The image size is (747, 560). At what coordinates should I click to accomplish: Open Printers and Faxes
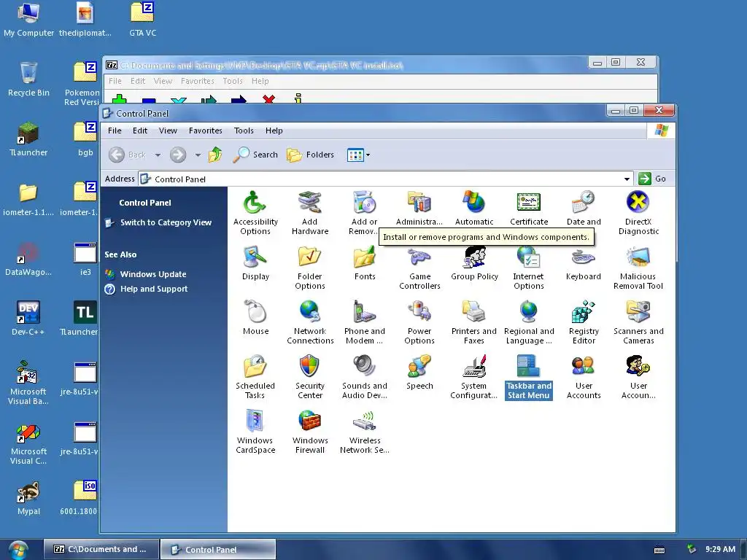click(474, 322)
